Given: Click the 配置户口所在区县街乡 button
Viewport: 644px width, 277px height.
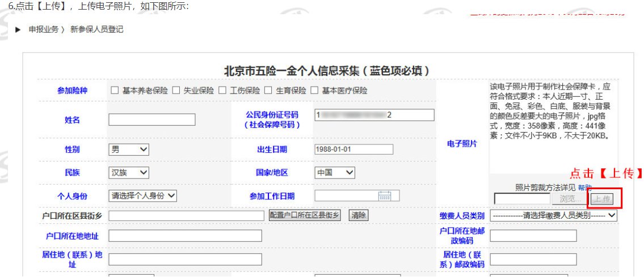Looking at the screenshot, I should 305,215.
